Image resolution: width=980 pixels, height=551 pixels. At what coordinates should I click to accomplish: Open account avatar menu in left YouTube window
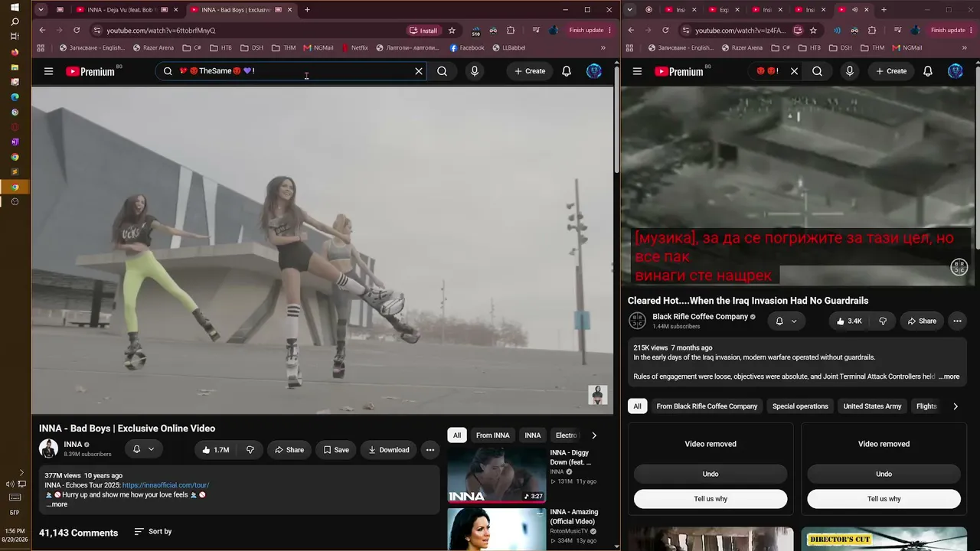coord(594,71)
